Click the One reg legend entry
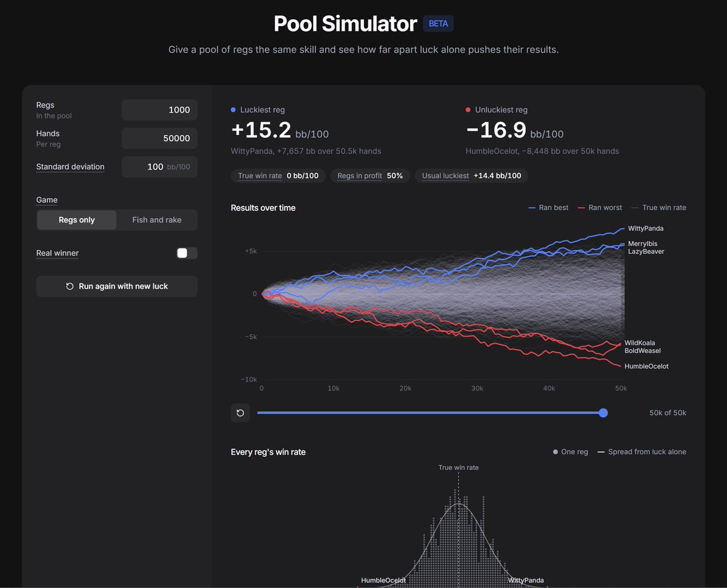 pyautogui.click(x=570, y=452)
